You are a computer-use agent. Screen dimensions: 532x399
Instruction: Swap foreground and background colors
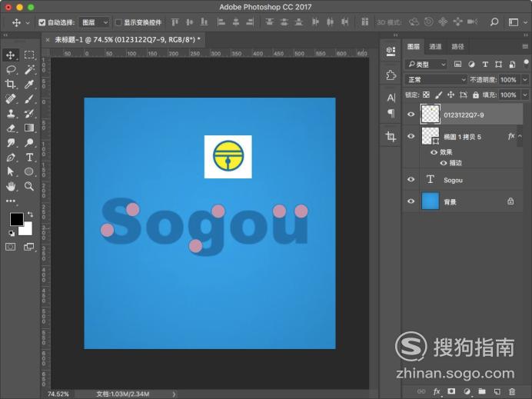click(x=31, y=214)
